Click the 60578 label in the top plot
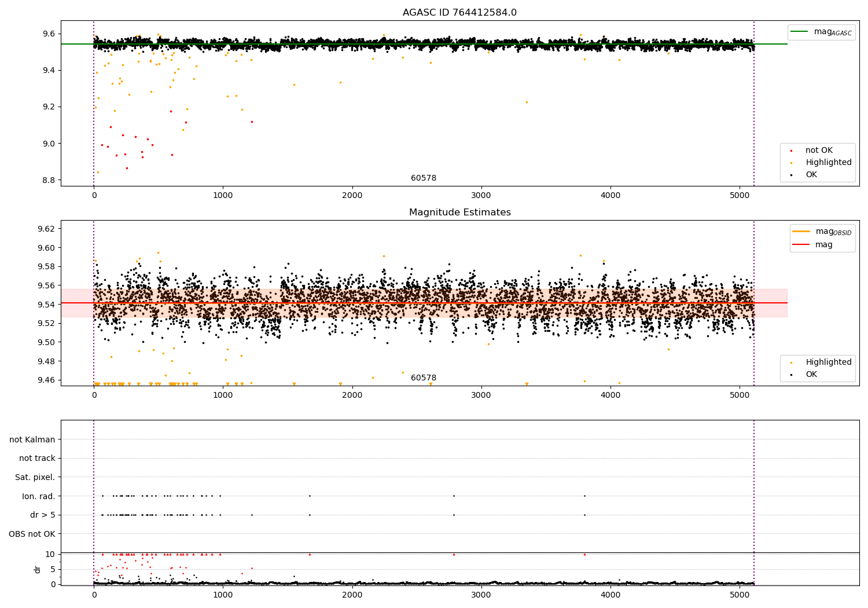The image size is (868, 608). click(424, 178)
